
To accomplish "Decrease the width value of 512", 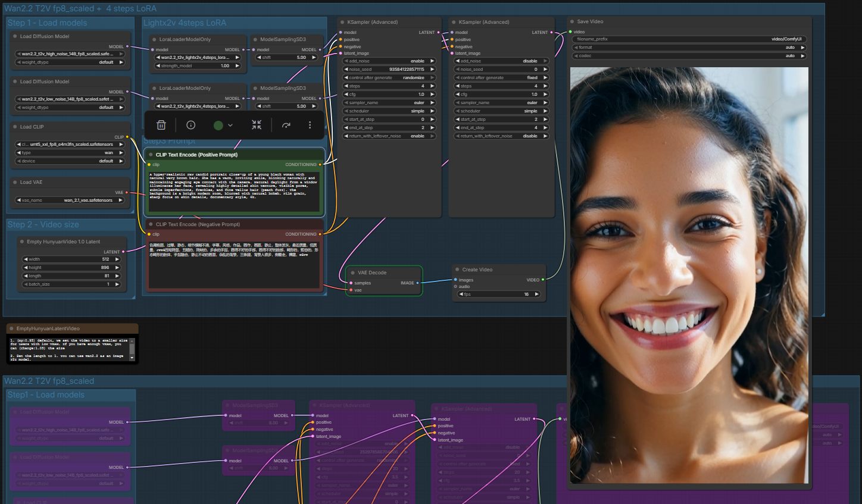I will coord(26,259).
